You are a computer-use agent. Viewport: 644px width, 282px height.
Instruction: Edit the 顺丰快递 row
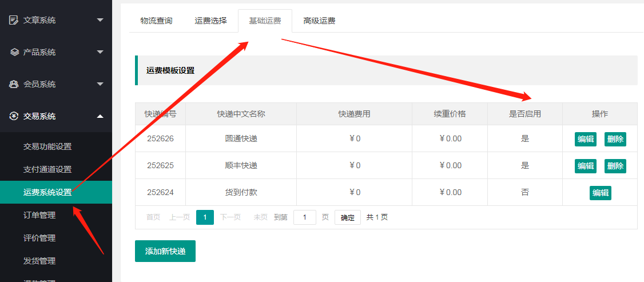click(585, 166)
